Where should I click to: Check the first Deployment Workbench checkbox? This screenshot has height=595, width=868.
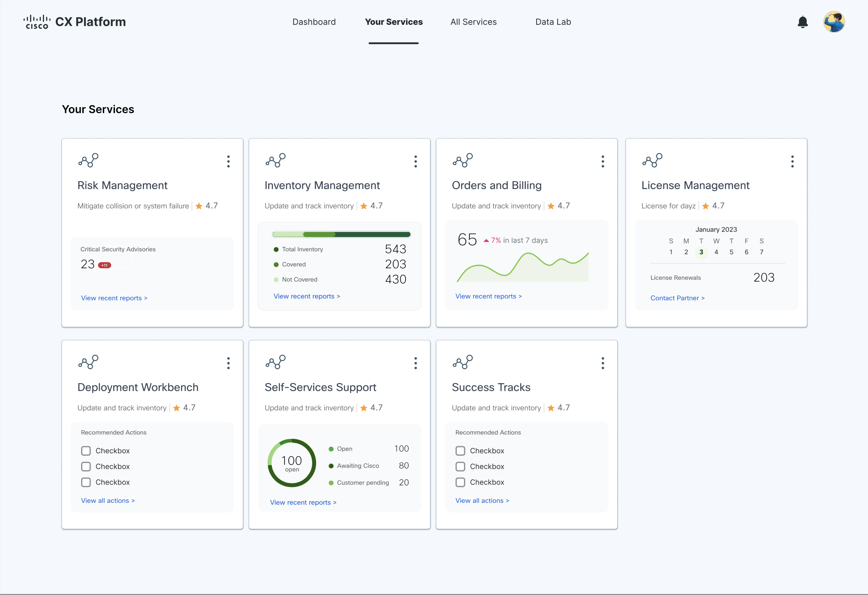[86, 451]
